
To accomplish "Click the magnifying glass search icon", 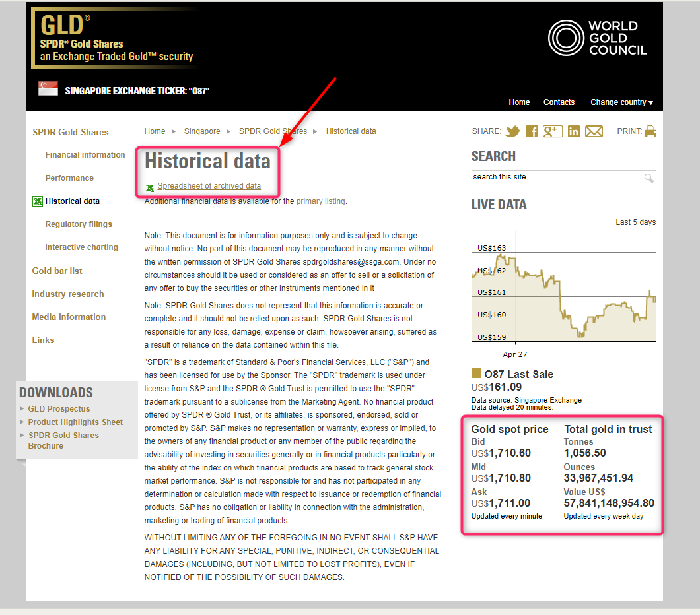I will click(x=648, y=178).
